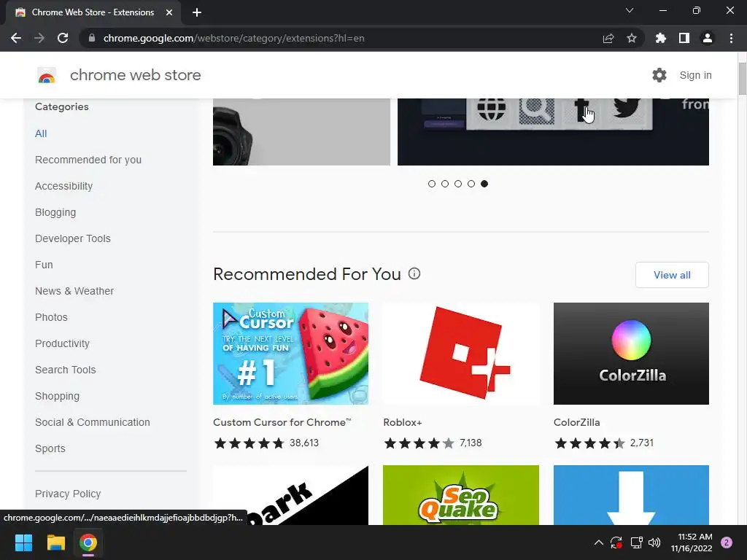Select the first carousel dot
The width and height of the screenshot is (747, 560).
432,184
